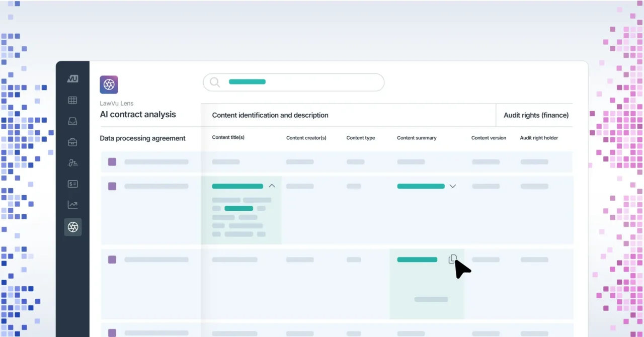Open the Data processing agreement row
This screenshot has width=644, height=337.
(x=142, y=138)
